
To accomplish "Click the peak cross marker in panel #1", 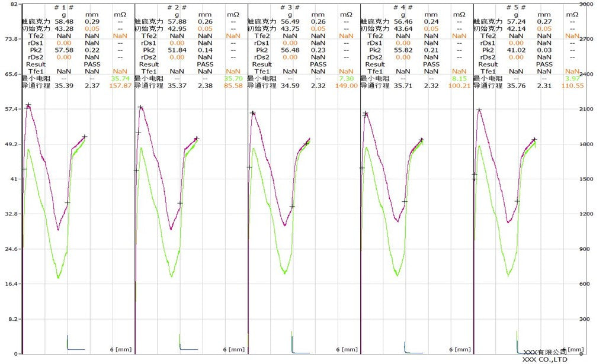I will [28, 106].
